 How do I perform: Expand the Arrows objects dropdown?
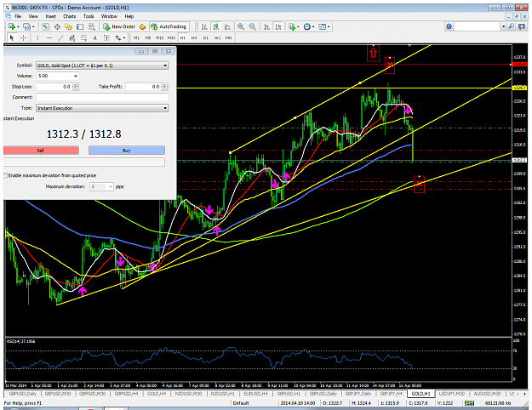[124, 38]
